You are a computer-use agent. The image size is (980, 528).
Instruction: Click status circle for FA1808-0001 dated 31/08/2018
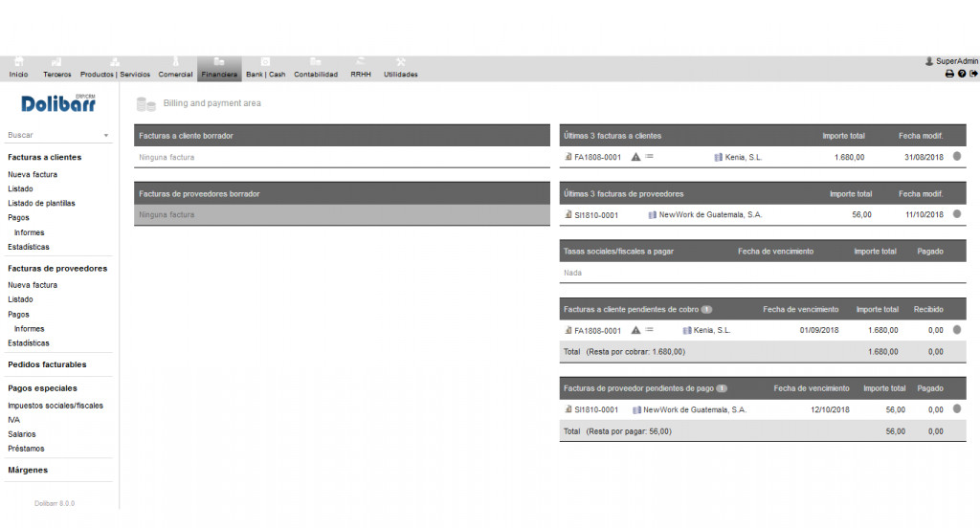957,156
